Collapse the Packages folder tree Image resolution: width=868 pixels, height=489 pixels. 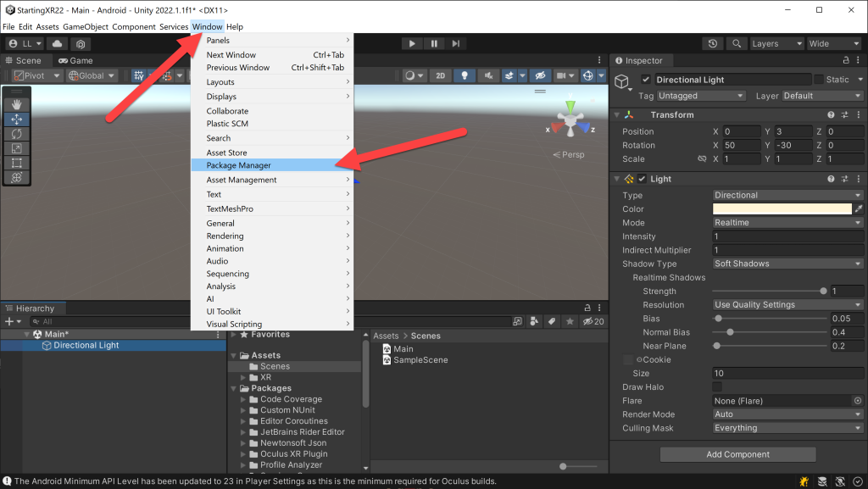tap(234, 388)
